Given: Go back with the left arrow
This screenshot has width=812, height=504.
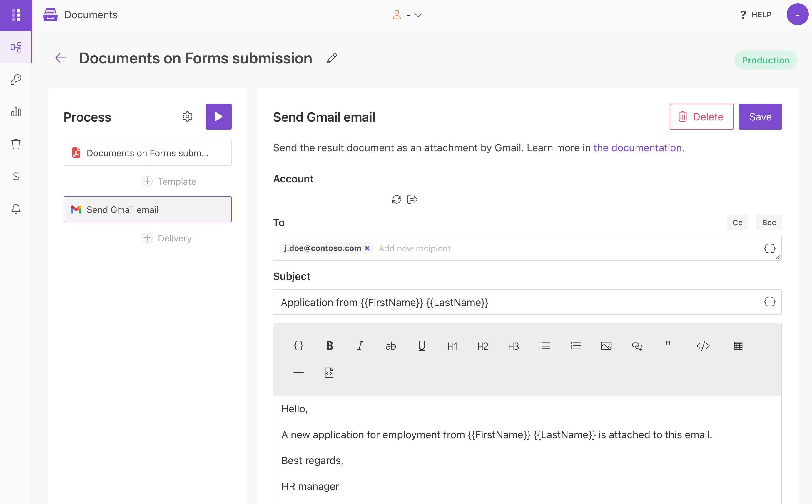Looking at the screenshot, I should pos(61,58).
